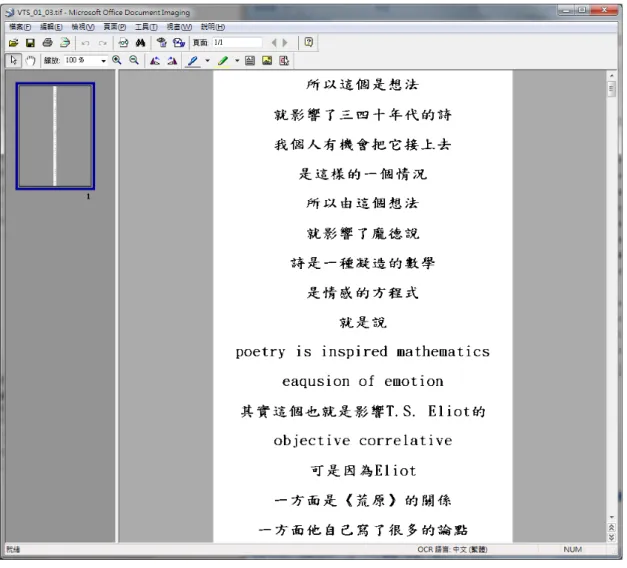This screenshot has width=627, height=568.
Task: Select the green Highlighter tool
Action: tap(223, 61)
